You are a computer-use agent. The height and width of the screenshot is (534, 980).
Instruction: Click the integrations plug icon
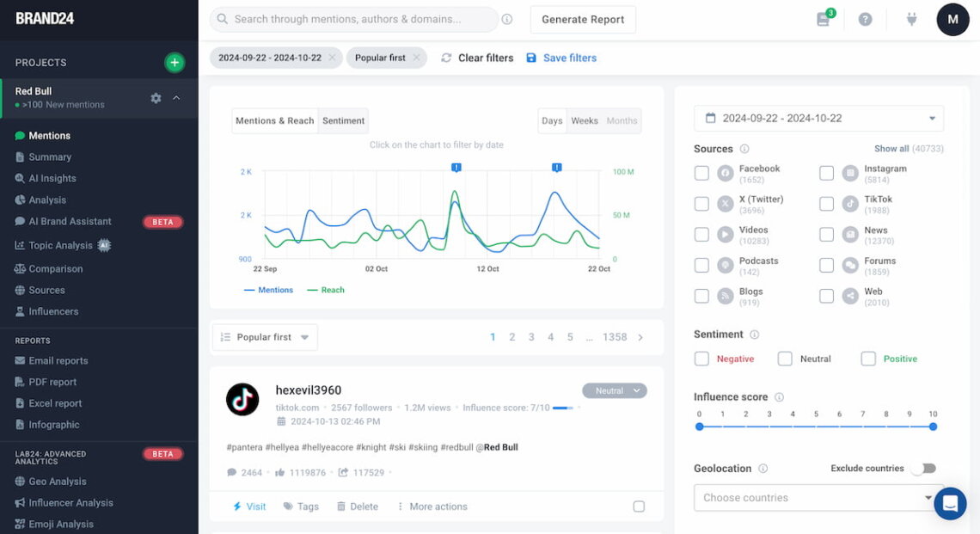tap(912, 20)
